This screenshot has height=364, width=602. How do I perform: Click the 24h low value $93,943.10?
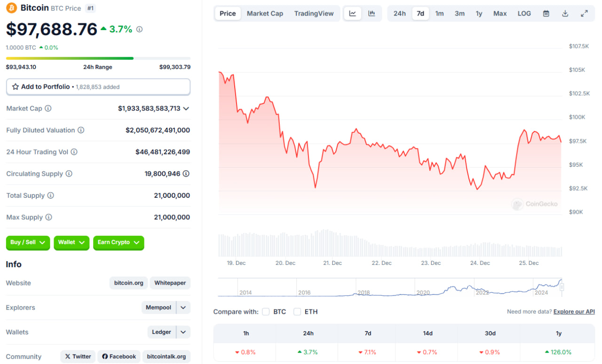coord(21,67)
